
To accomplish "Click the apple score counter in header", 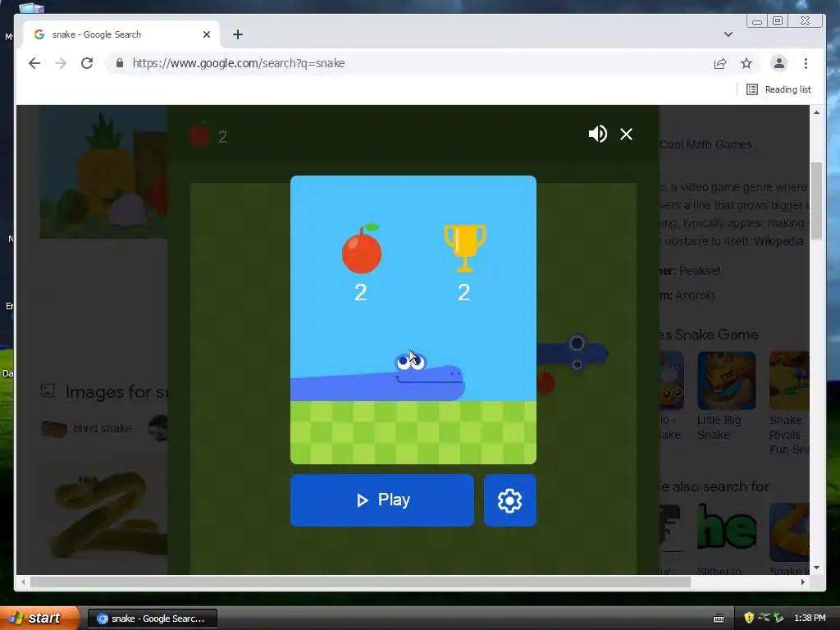I will [x=209, y=136].
